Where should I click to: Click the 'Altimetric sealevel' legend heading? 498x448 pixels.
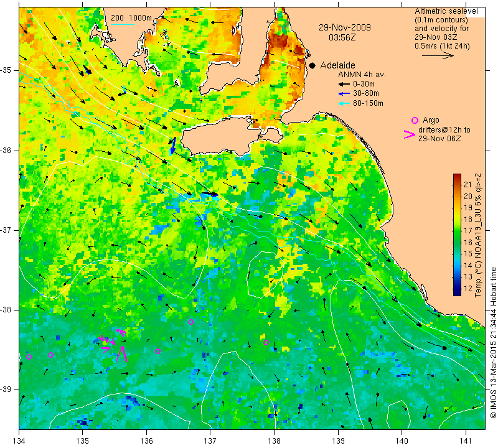coord(446,11)
